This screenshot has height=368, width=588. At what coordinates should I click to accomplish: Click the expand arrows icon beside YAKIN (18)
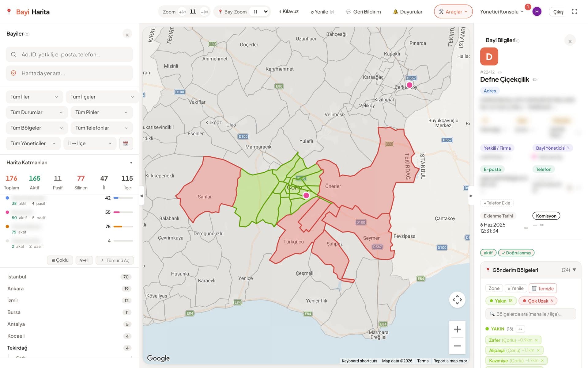click(x=520, y=329)
